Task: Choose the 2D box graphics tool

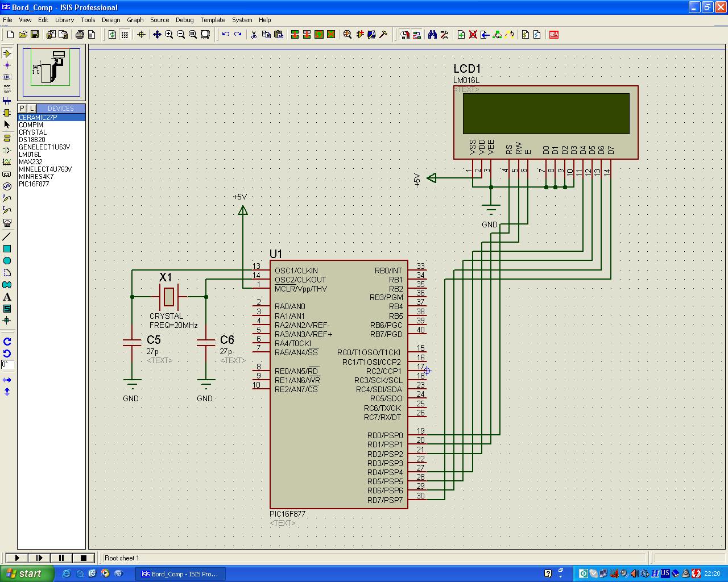Action: 7,248
